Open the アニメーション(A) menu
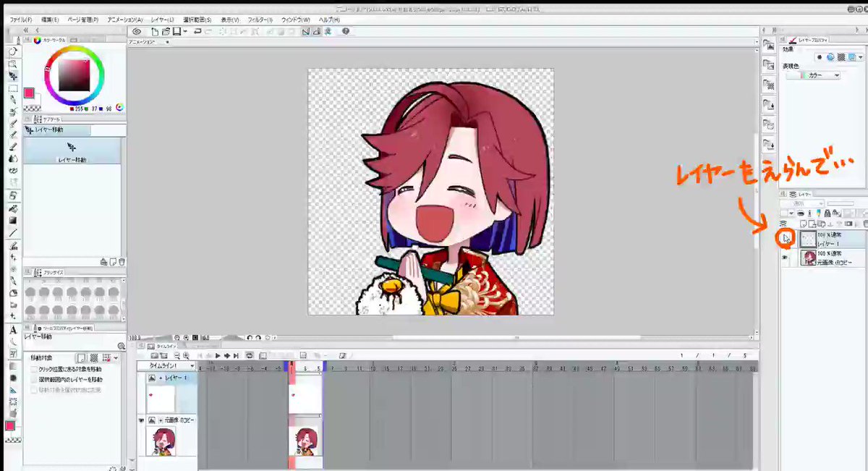The height and width of the screenshot is (471, 868). click(x=124, y=20)
